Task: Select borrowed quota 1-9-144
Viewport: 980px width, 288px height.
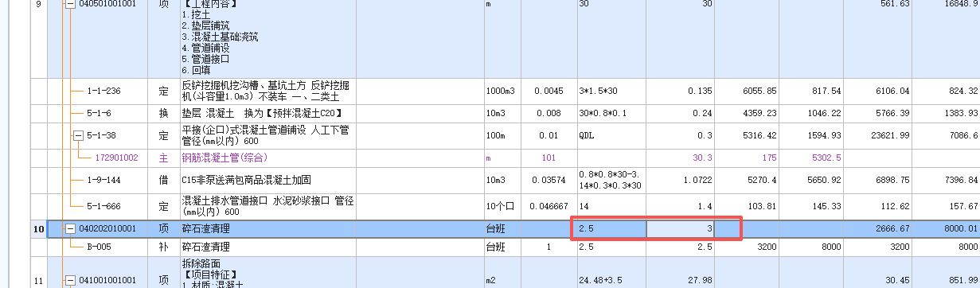Action: click(104, 181)
